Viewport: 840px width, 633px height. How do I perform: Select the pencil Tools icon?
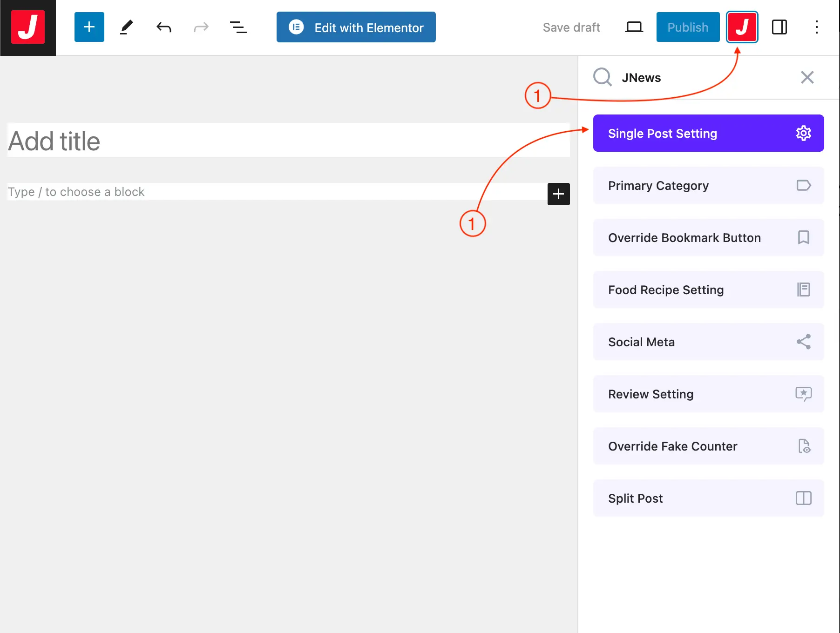click(x=126, y=27)
